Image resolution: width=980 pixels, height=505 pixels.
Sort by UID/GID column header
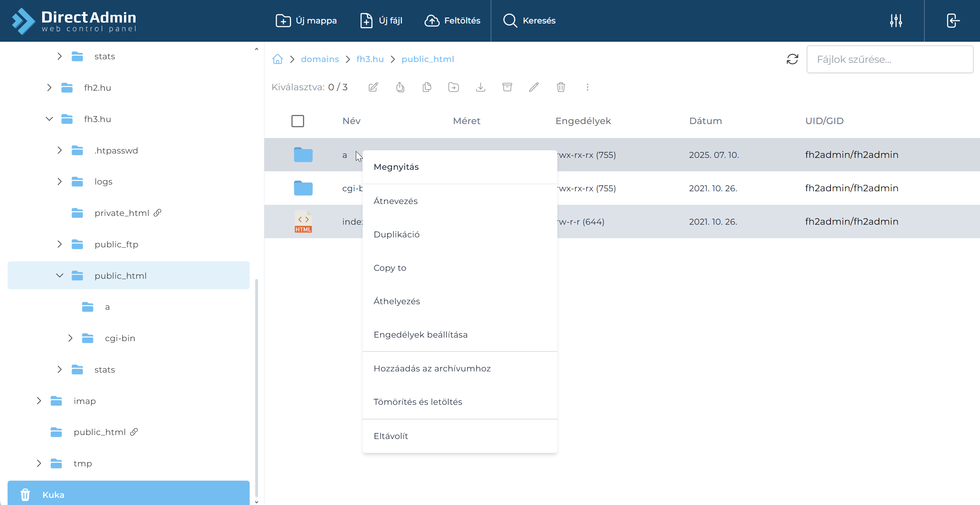click(x=825, y=121)
